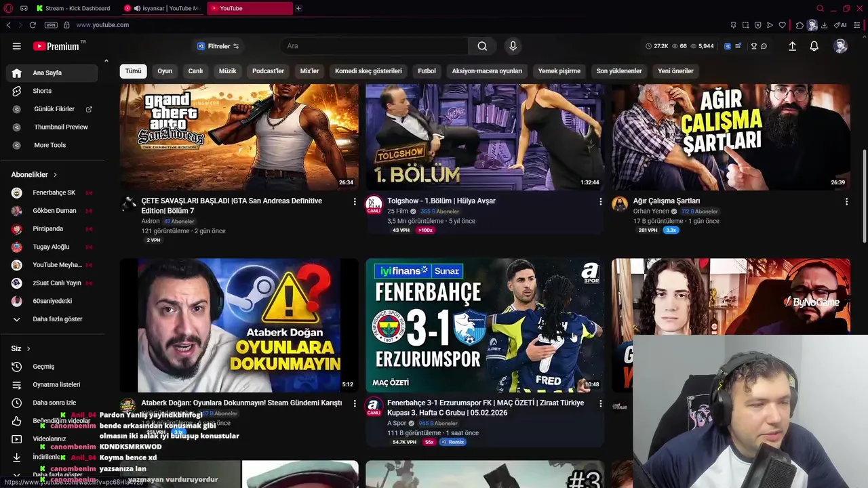
Task: Open the Opera snapshot tool icon
Action: 745,25
